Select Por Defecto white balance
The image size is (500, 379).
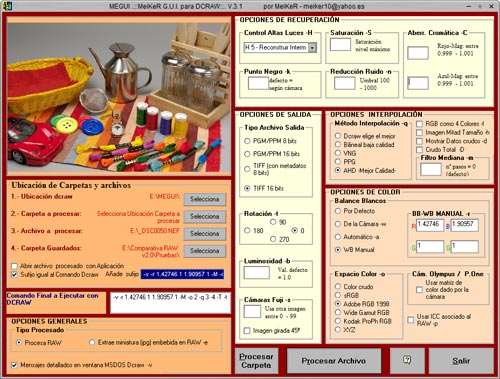(338, 211)
